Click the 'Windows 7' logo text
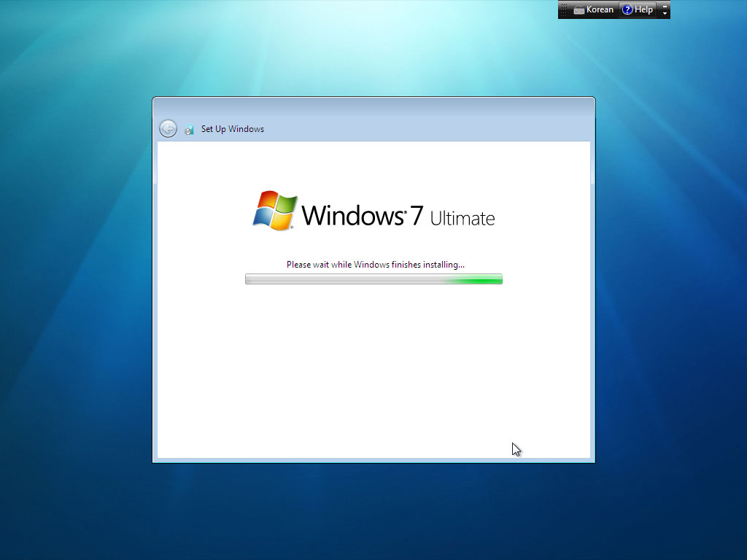The width and height of the screenshot is (747, 560). pyautogui.click(x=363, y=215)
